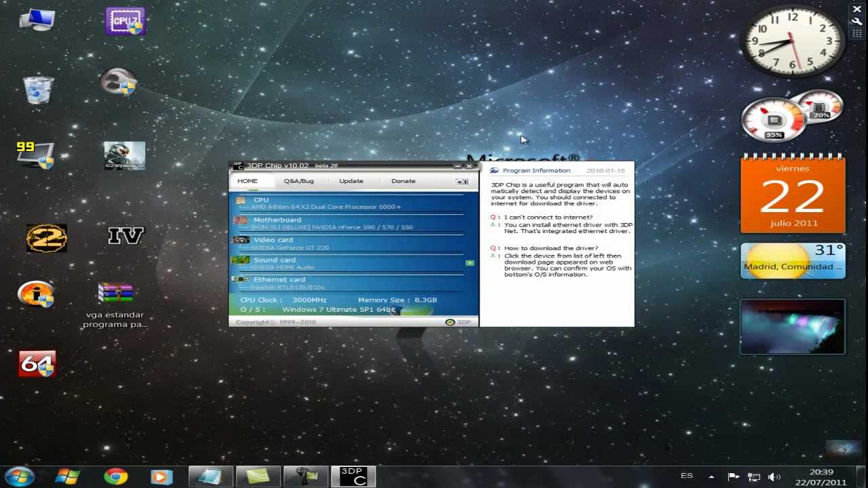The width and height of the screenshot is (868, 488).
Task: Click the green sticky note taskbar item
Action: point(258,476)
